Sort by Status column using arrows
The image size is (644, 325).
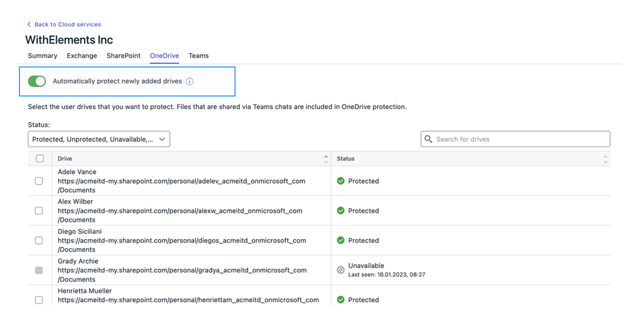pyautogui.click(x=605, y=159)
